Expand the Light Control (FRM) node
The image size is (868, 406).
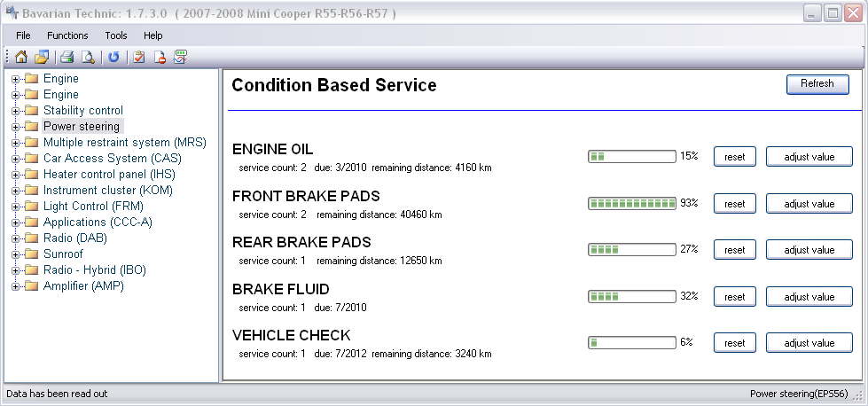(x=15, y=207)
